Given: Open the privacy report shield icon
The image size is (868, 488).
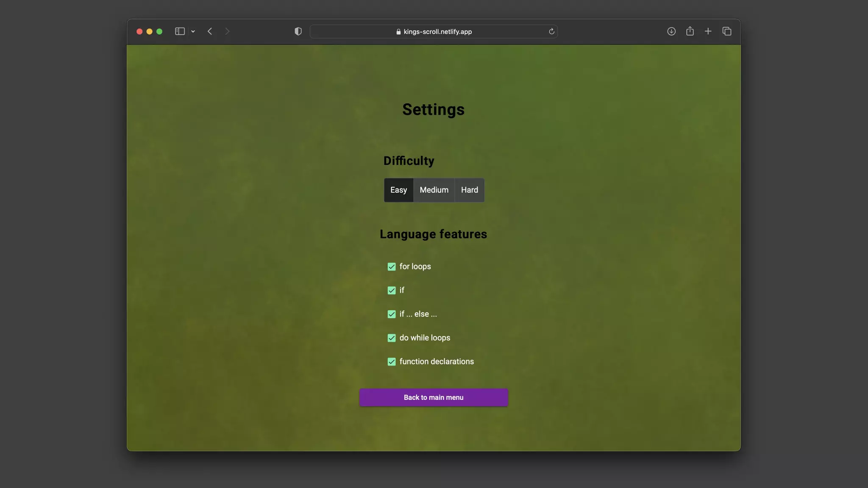Looking at the screenshot, I should [x=298, y=31].
